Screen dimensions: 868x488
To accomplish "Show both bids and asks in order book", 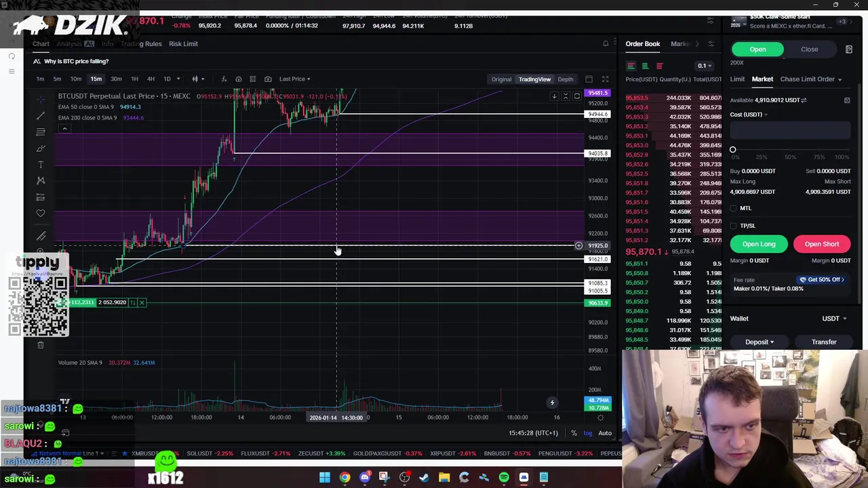I will pyautogui.click(x=631, y=66).
